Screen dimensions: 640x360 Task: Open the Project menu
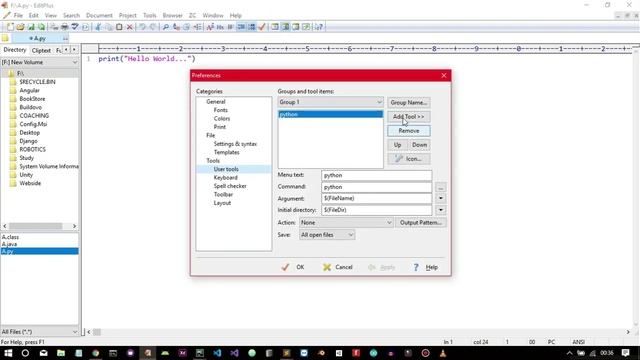[128, 16]
